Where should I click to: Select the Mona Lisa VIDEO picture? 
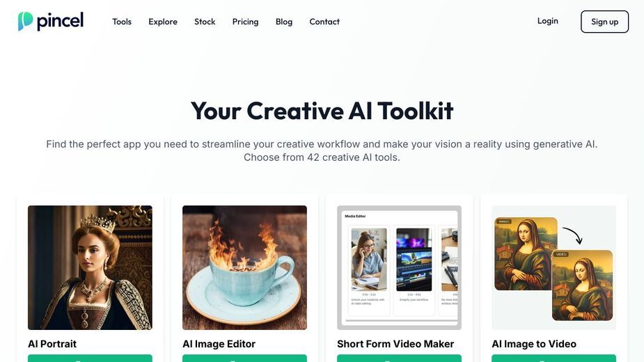tap(582, 285)
